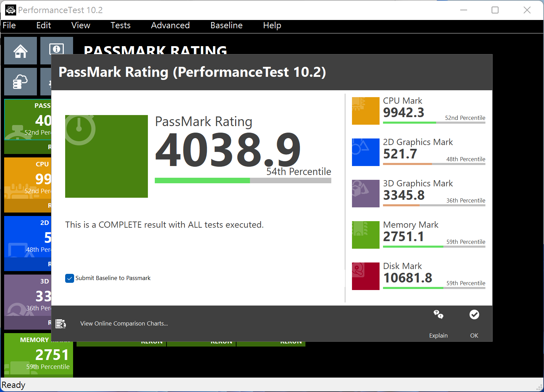Open the Advanced menu

click(x=170, y=25)
